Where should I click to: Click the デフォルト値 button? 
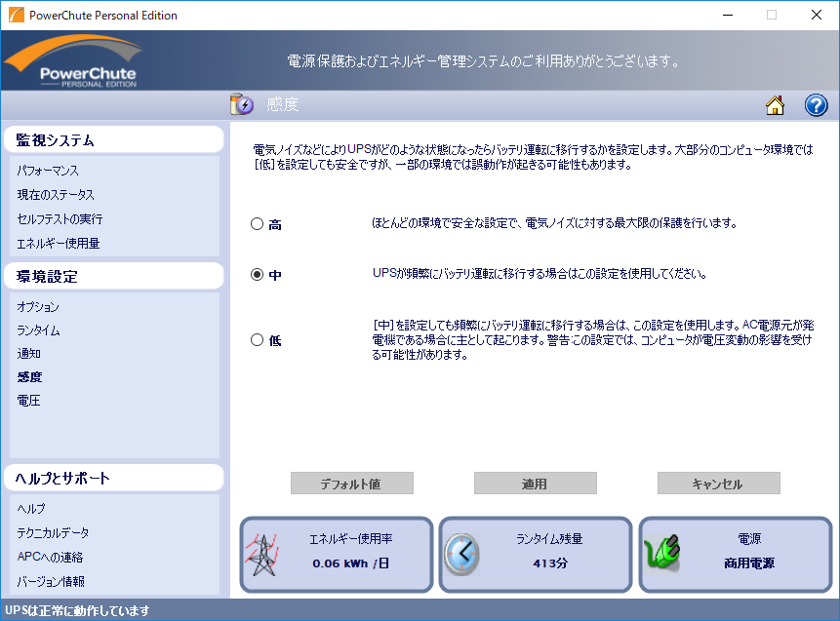coord(352,484)
